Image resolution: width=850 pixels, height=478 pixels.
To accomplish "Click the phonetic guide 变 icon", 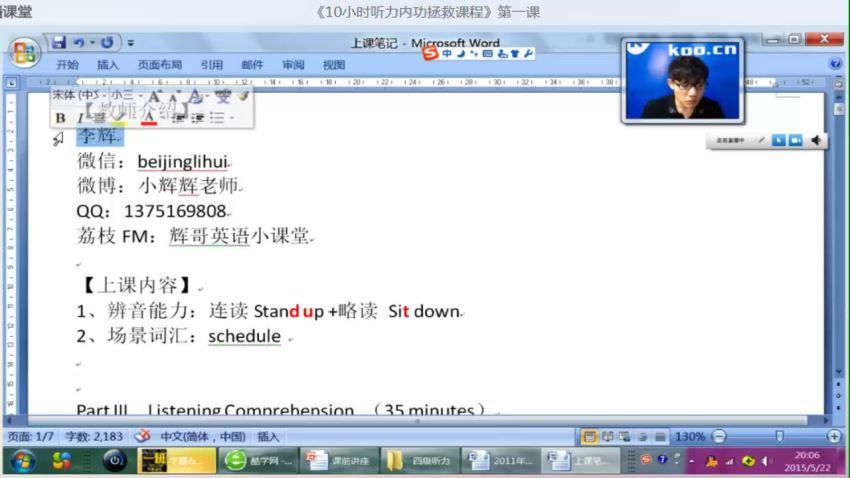I will click(222, 96).
